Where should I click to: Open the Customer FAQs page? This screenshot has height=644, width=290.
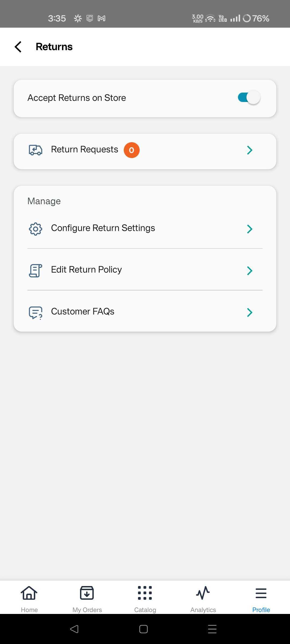[x=82, y=312]
